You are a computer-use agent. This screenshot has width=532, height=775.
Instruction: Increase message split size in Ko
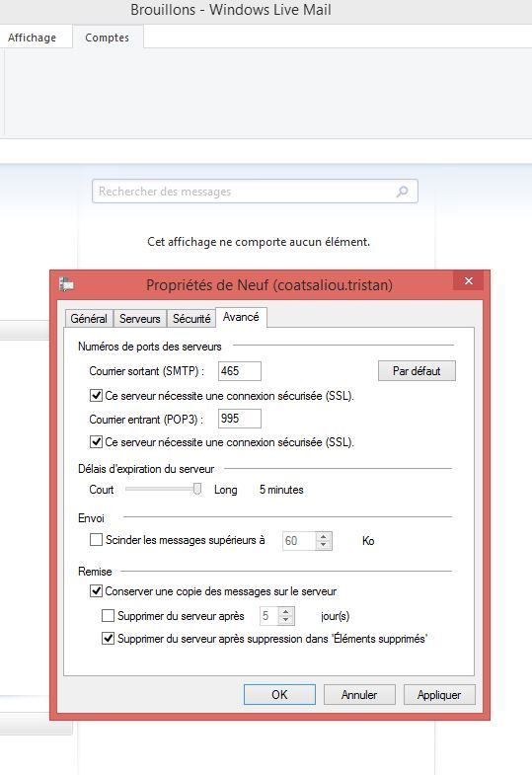point(323,537)
